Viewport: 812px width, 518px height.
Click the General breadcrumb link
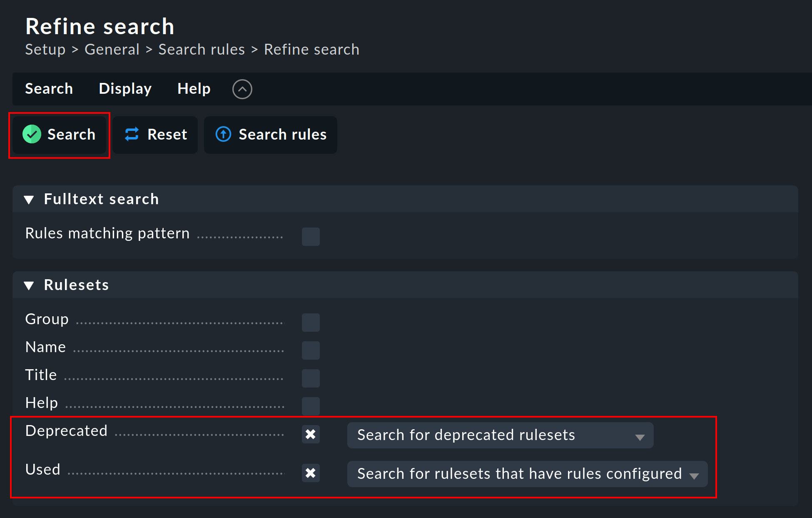point(112,49)
